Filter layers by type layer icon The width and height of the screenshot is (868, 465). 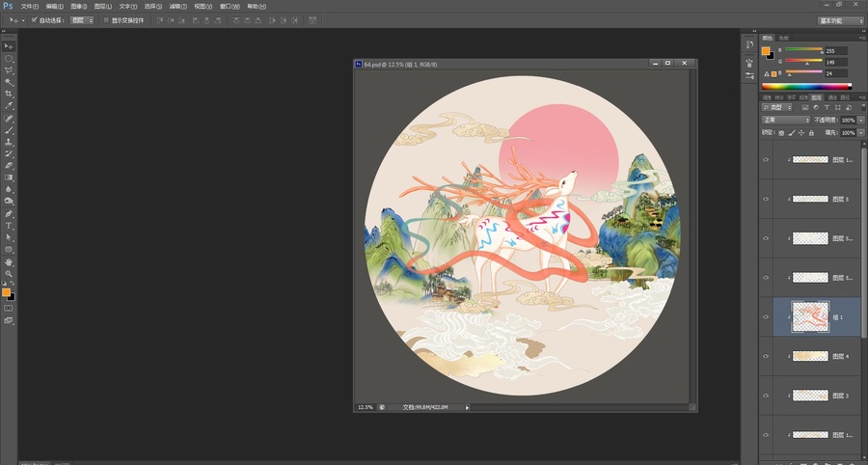(x=827, y=107)
